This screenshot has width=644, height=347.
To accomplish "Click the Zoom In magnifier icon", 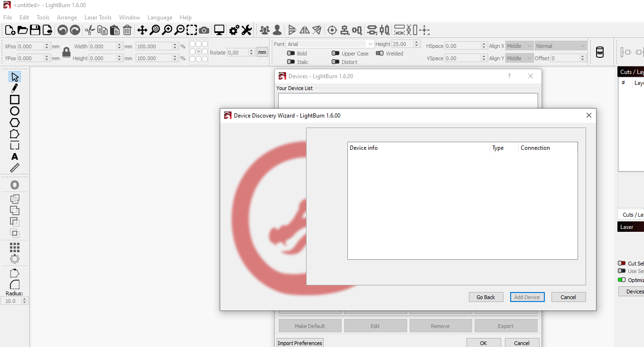I will tap(167, 30).
